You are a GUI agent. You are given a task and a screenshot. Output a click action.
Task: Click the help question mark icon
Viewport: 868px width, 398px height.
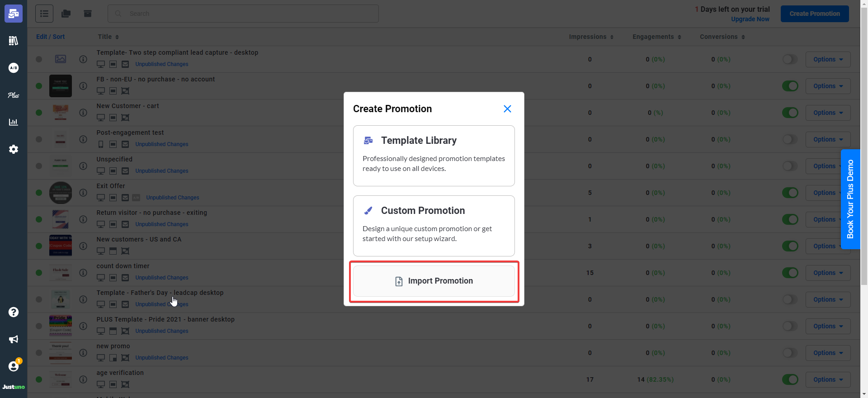click(14, 312)
